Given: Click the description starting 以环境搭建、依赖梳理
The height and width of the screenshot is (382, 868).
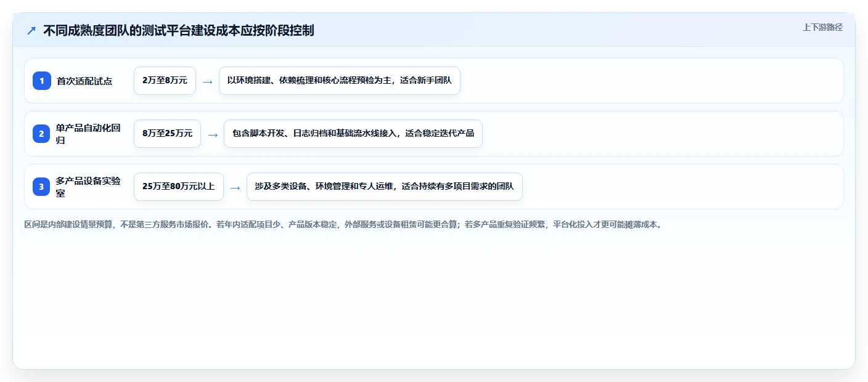Looking at the screenshot, I should [340, 81].
